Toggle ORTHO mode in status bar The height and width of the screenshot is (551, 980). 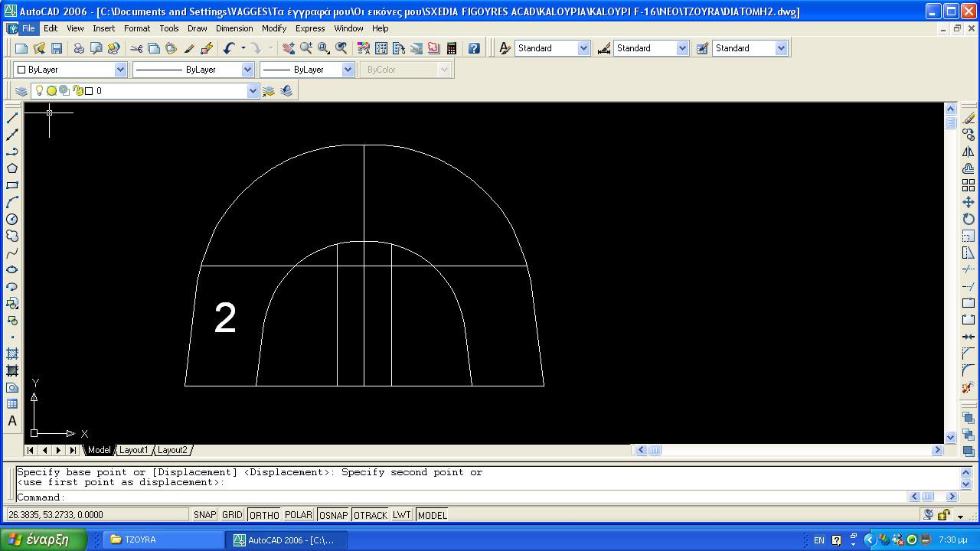point(264,515)
